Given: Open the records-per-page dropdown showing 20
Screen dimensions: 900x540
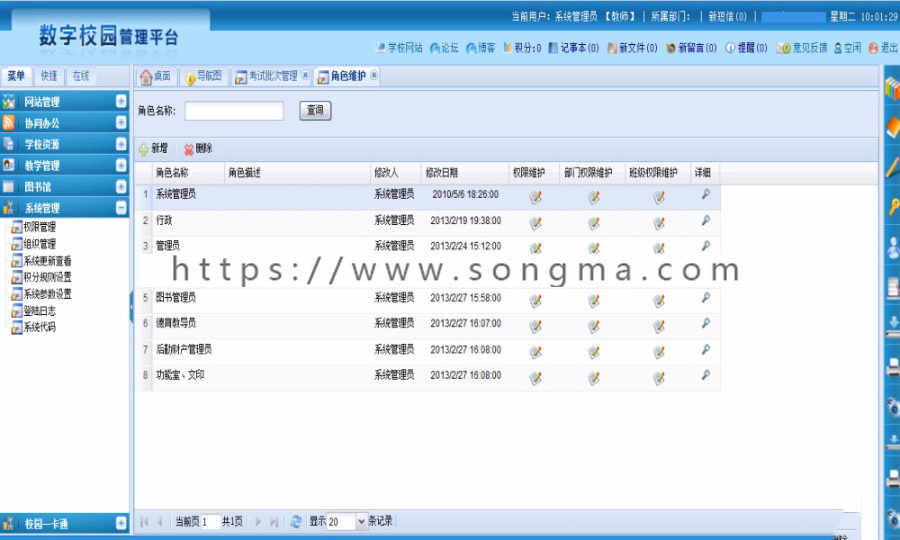Looking at the screenshot, I should coord(361,522).
